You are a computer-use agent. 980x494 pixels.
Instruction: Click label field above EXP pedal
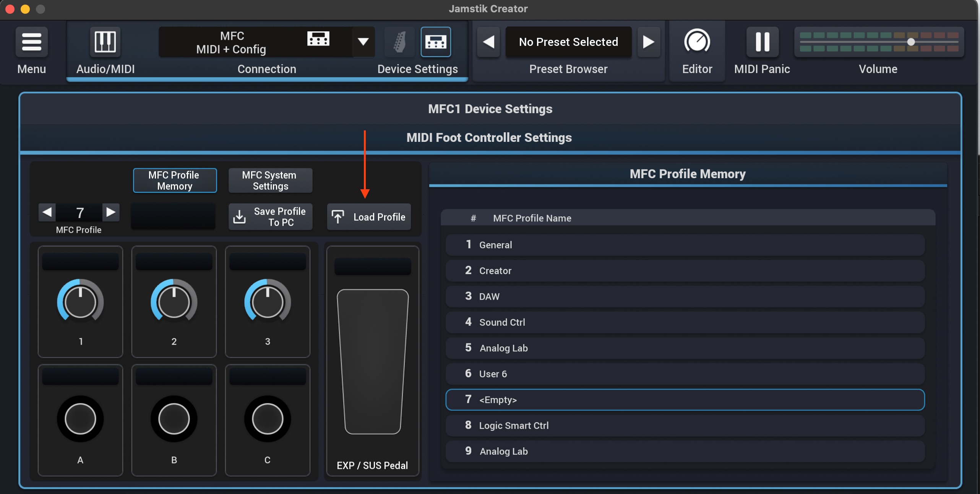click(x=373, y=266)
